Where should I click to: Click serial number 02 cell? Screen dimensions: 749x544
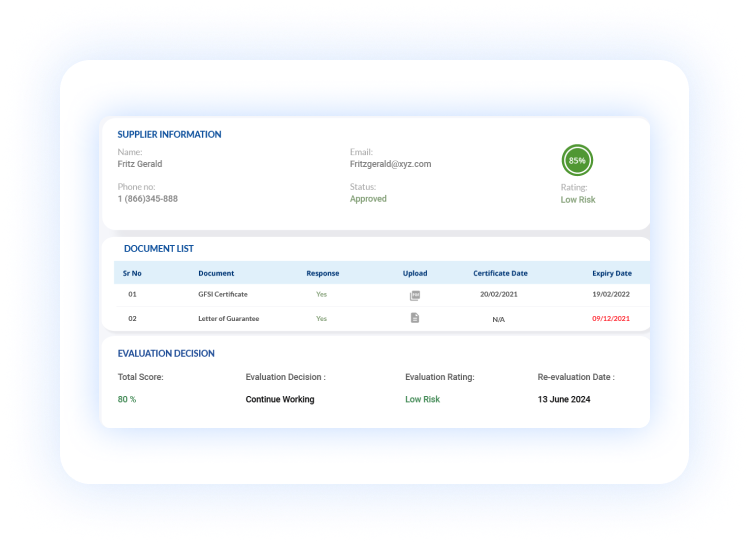pyautogui.click(x=132, y=319)
